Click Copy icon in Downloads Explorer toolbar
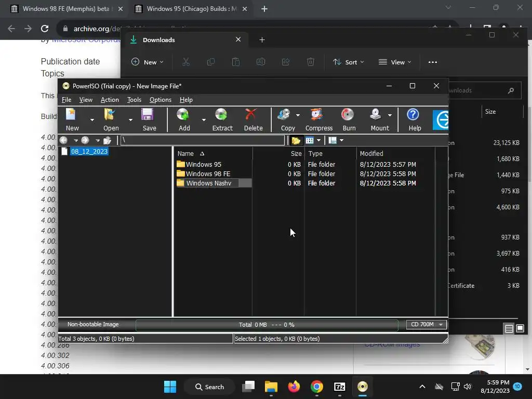The height and width of the screenshot is (399, 532). [211, 62]
